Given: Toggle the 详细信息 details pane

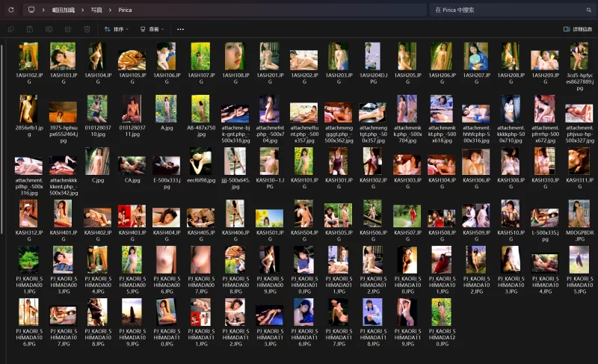Looking at the screenshot, I should click(577, 29).
